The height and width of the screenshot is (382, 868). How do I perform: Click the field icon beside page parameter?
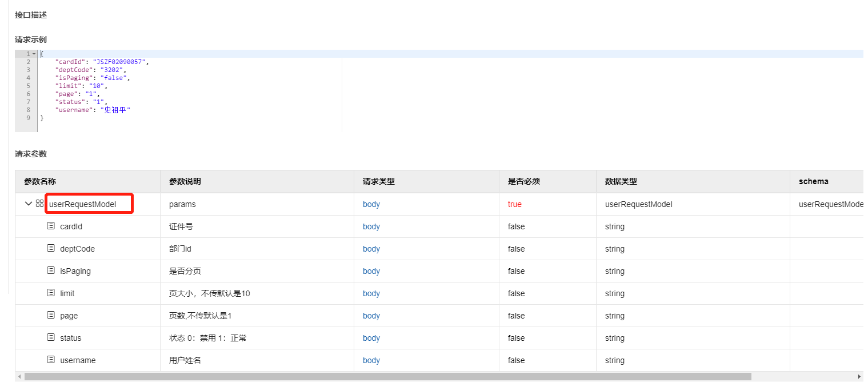coord(51,315)
